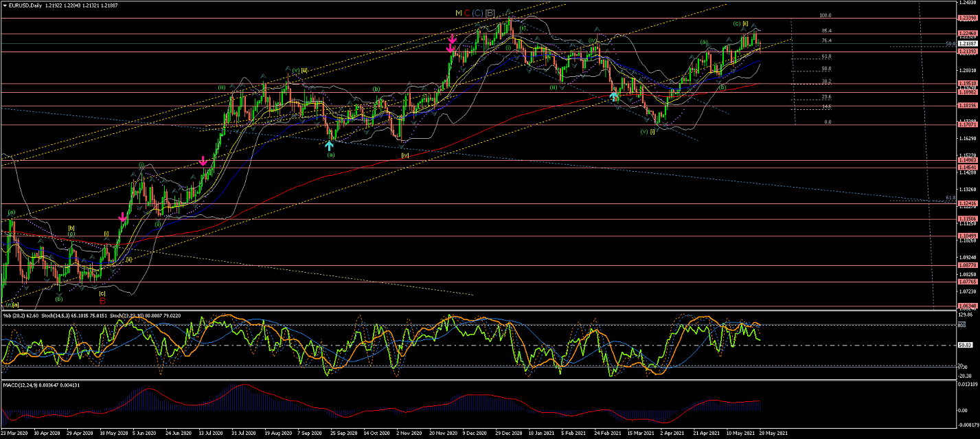This screenshot has height=439, width=980.
Task: Select the double pink down arrow near Nov 2020
Action: [452, 45]
